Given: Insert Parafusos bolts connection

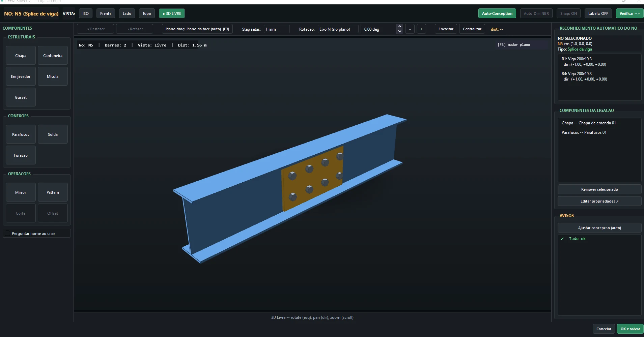Looking at the screenshot, I should coord(21,134).
